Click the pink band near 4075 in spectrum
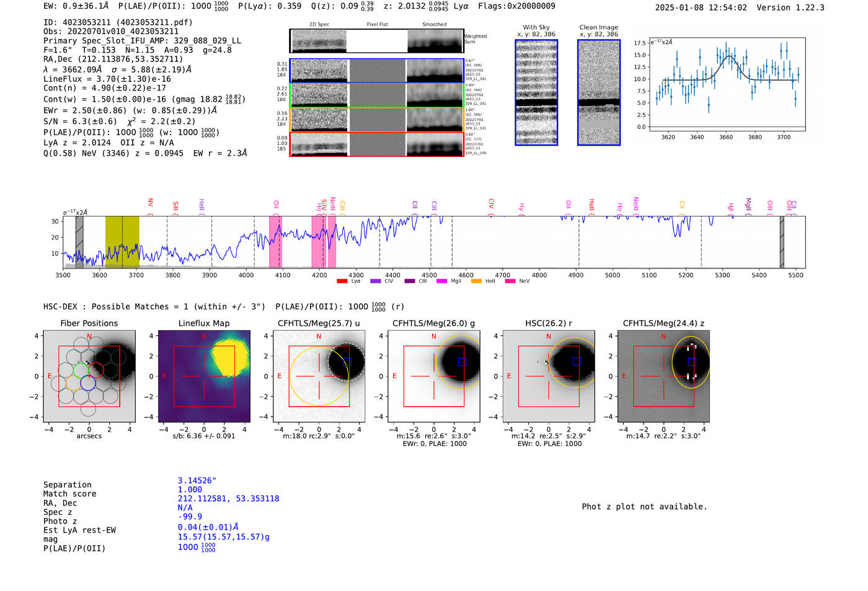 [275, 242]
